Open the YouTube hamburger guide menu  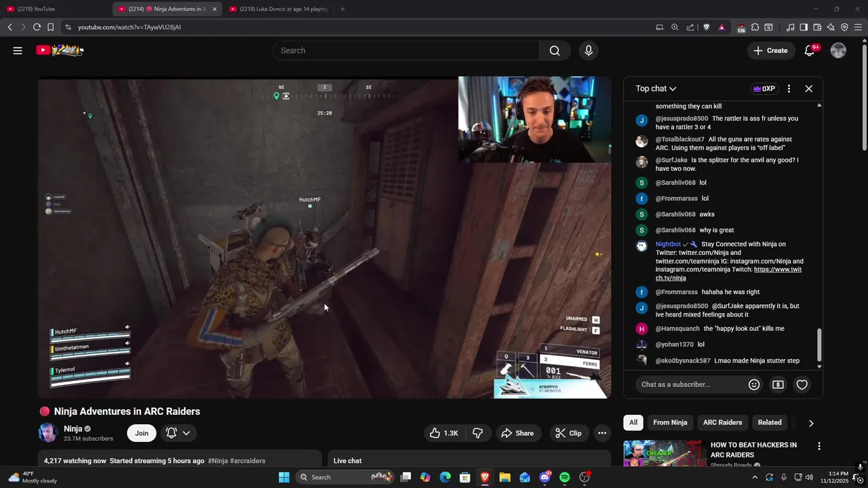coord(18,50)
